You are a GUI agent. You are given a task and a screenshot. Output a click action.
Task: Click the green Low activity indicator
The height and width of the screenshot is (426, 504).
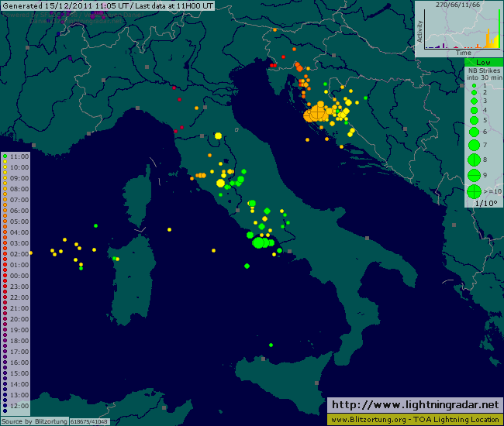[x=483, y=63]
